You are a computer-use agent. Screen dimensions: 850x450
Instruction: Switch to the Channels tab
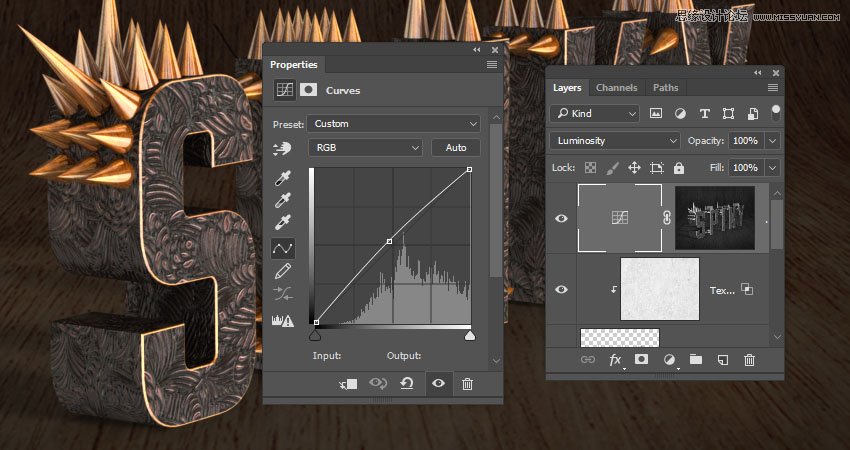617,88
